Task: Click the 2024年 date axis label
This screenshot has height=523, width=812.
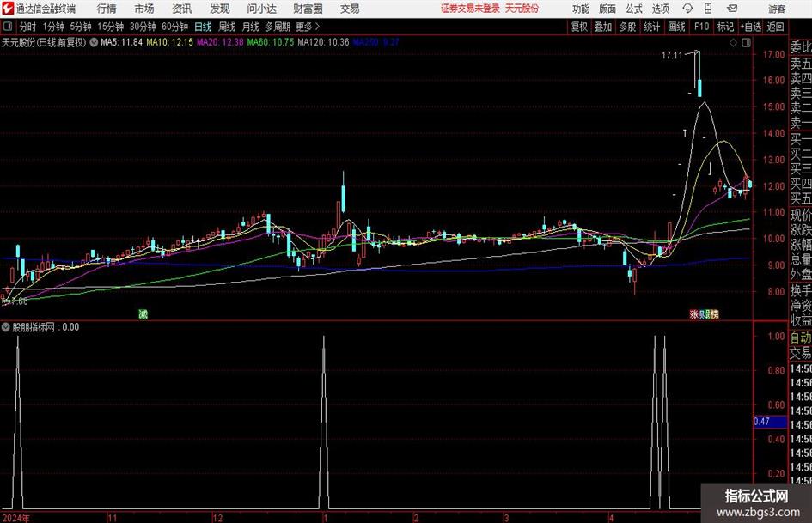Action: point(15,518)
